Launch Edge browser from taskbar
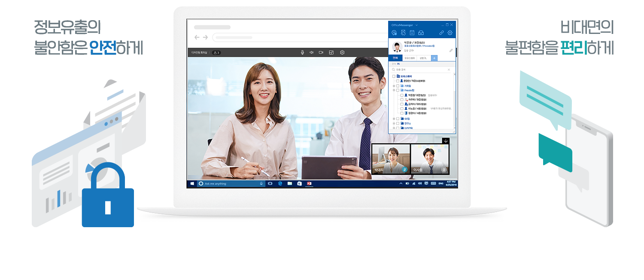Viewport: 644px width, 280px height. pyautogui.click(x=280, y=184)
